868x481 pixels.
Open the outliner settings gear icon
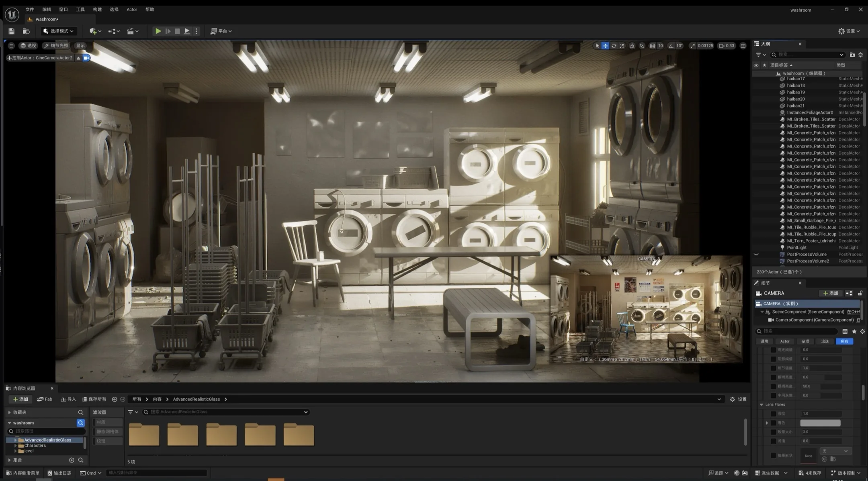[x=860, y=55]
